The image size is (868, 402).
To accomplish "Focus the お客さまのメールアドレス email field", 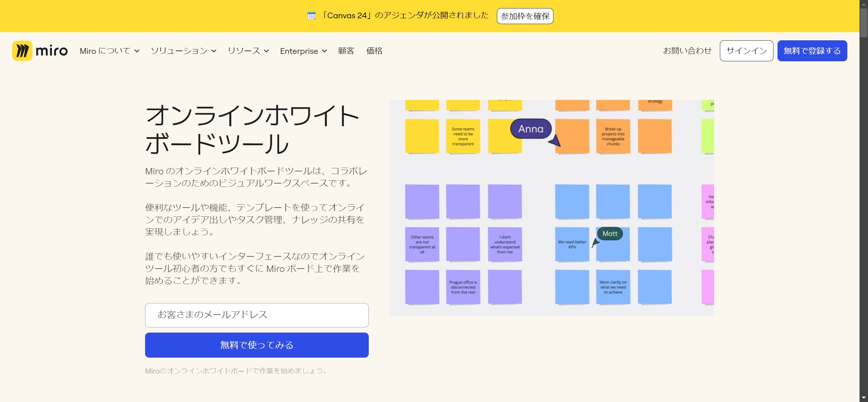I will [x=257, y=315].
